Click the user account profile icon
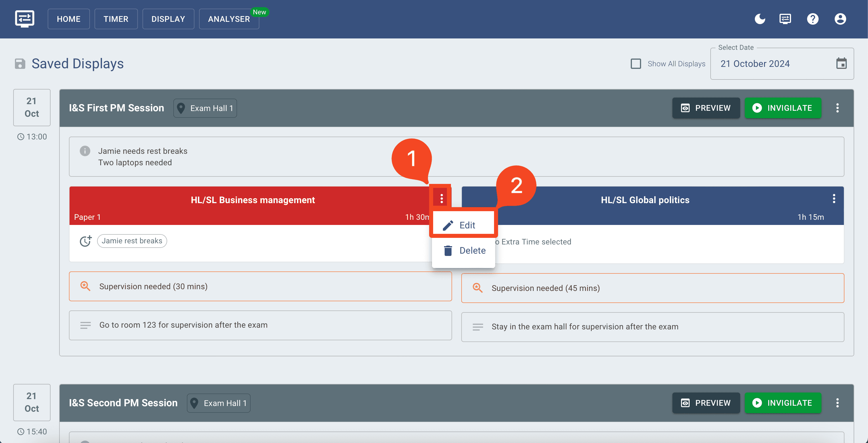868x443 pixels. pyautogui.click(x=840, y=19)
